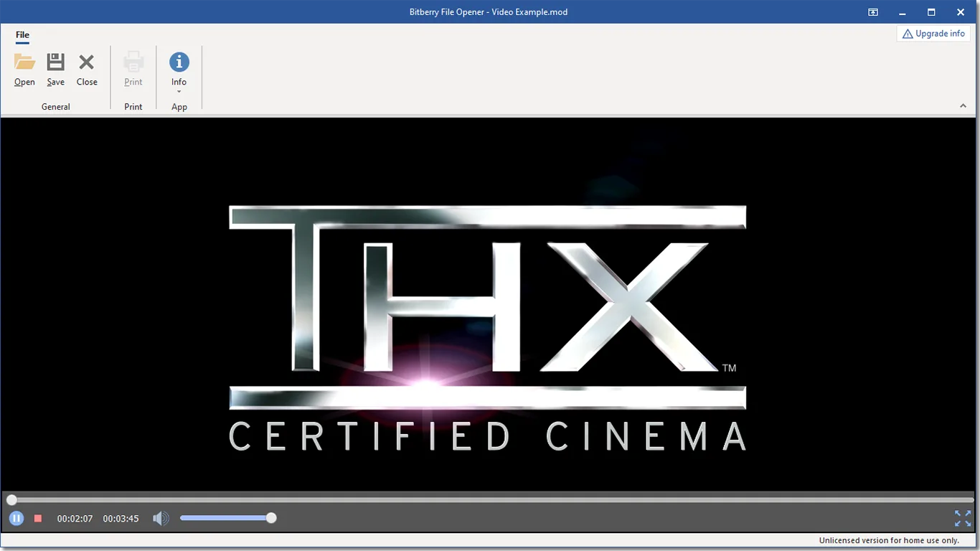This screenshot has height=551, width=980.
Task: Select the File ribbon tab
Action: point(22,34)
